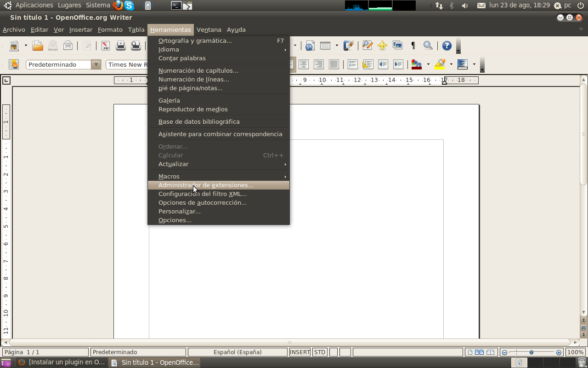
Task: Click the New document icon
Action: (14, 46)
